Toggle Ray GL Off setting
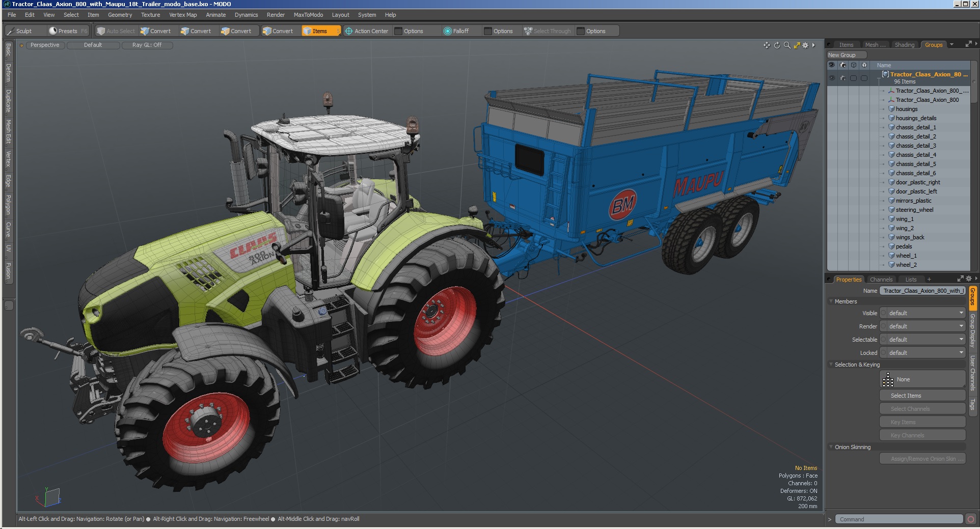 pyautogui.click(x=147, y=45)
